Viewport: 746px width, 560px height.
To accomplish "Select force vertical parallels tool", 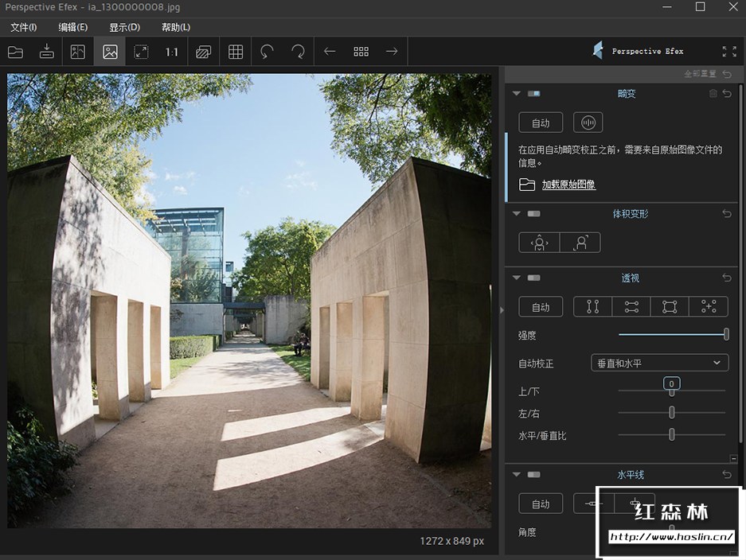I will (x=593, y=306).
